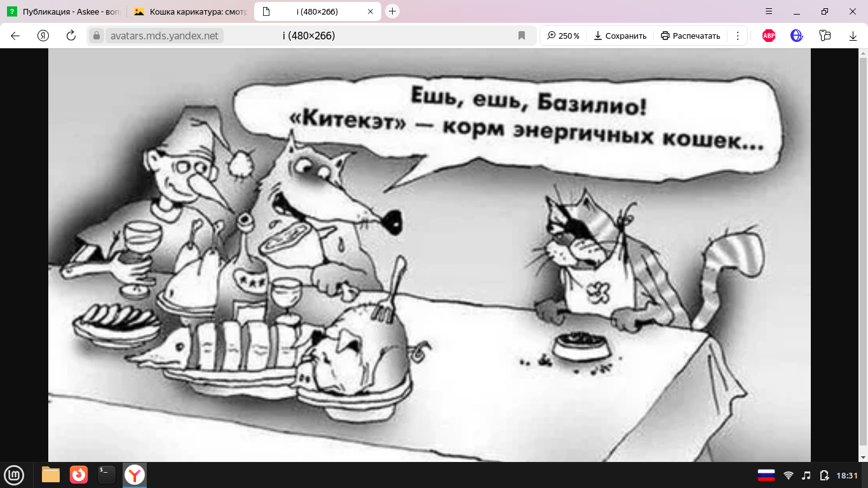Select the i (480×266) tab
This screenshot has width=868, height=488.
coord(316,11)
